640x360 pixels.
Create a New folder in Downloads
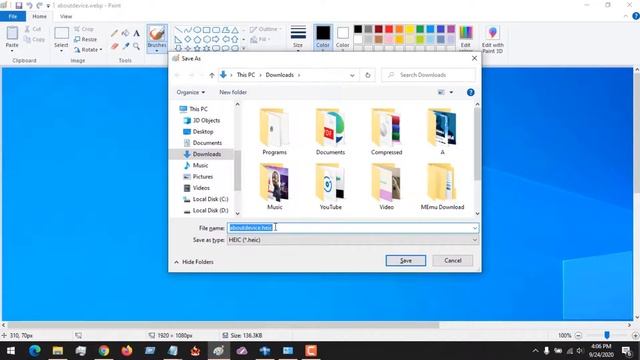pos(233,92)
